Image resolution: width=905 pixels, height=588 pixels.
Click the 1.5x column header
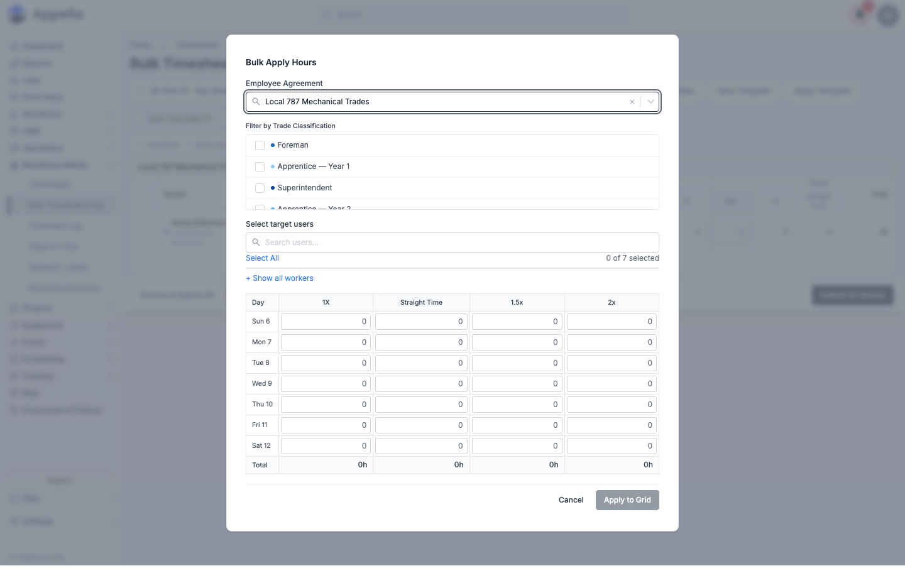tap(517, 303)
